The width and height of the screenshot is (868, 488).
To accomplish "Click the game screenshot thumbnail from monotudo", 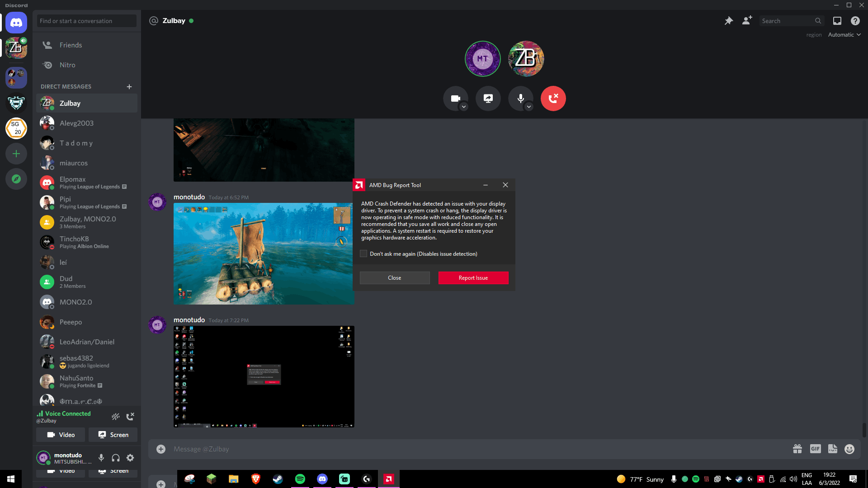I will pos(264,254).
